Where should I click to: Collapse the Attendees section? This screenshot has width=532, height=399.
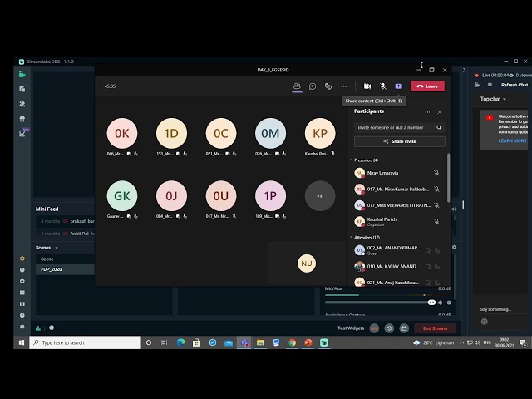pos(352,237)
